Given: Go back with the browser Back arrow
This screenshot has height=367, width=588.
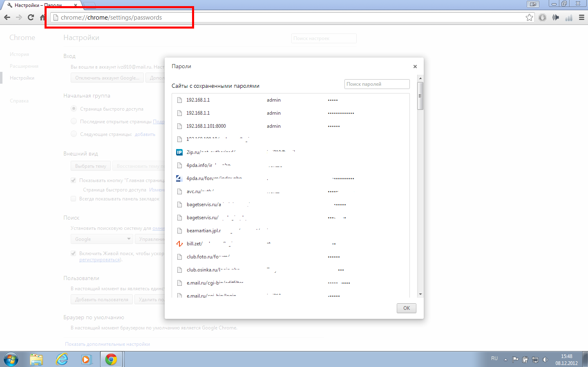Looking at the screenshot, I should click(7, 18).
